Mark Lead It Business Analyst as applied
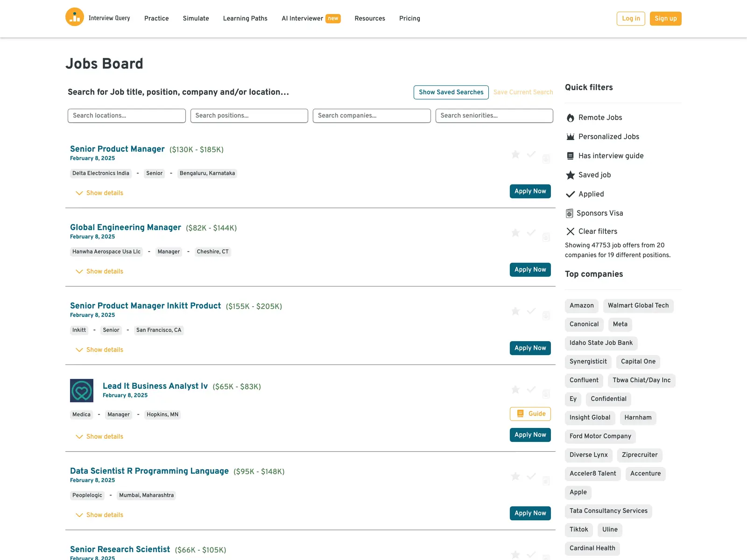The image size is (747, 560). pyautogui.click(x=531, y=390)
